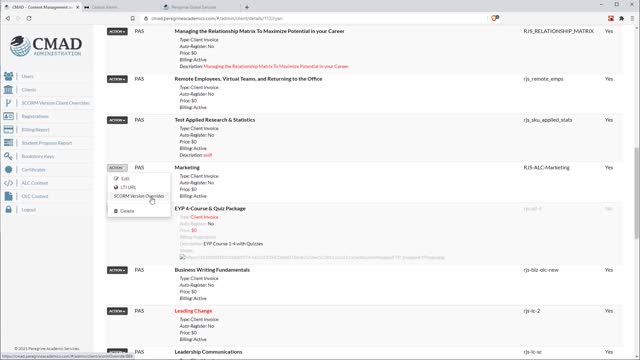The image size is (640, 360).
Task: Click the CMAD Administration logo
Action: [46, 46]
